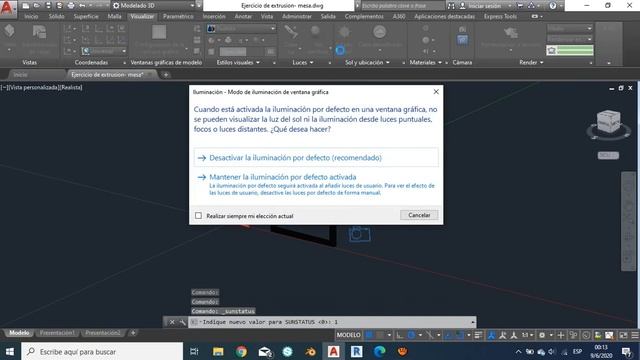Click the camera glyph in the drawing viewport
This screenshot has height=360, width=640.
pyautogui.click(x=359, y=233)
